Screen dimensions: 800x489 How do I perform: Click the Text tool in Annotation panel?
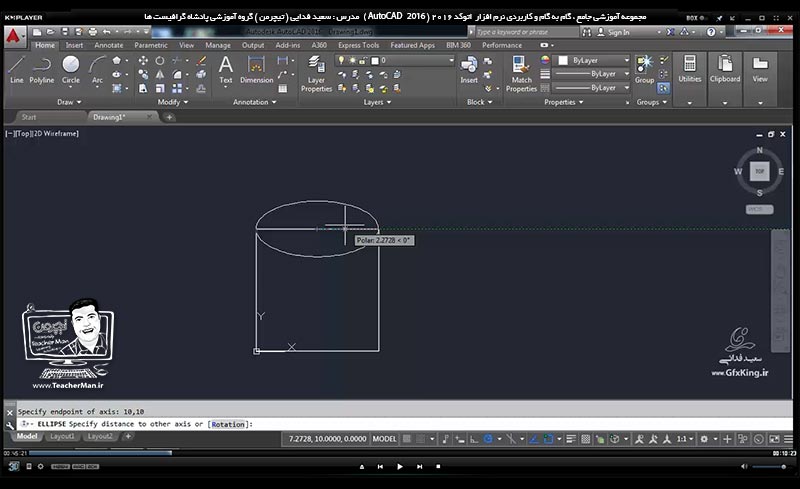226,70
